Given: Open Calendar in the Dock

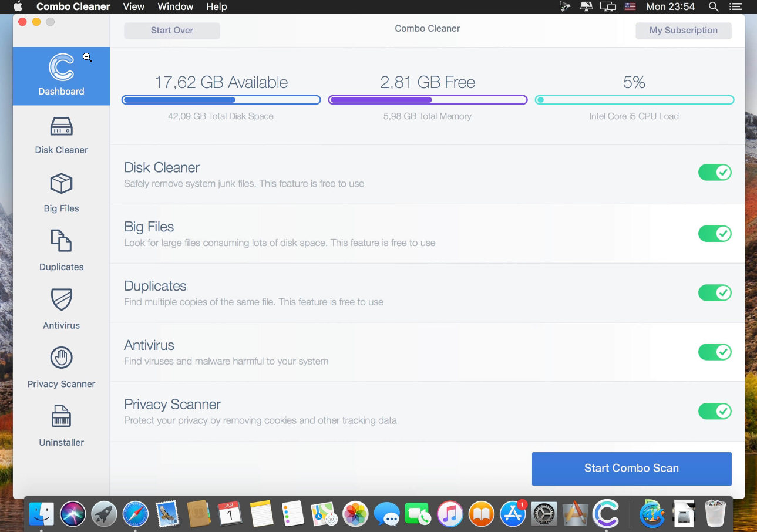Looking at the screenshot, I should coord(230,514).
